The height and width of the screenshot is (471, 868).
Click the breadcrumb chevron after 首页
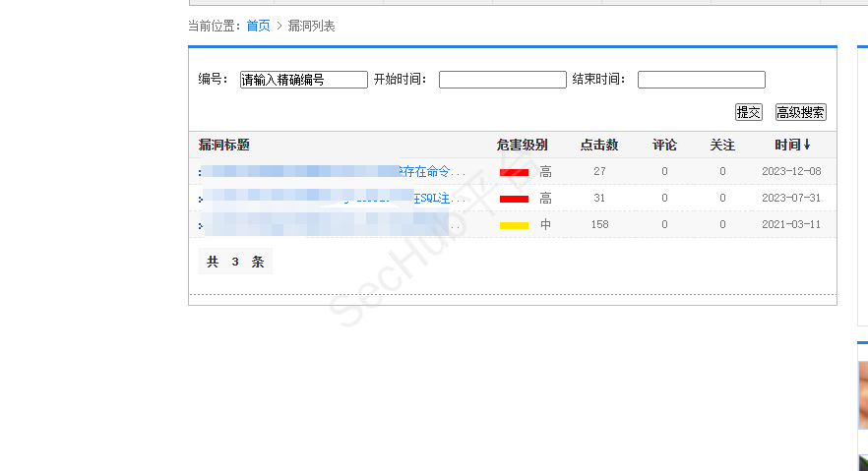[279, 27]
